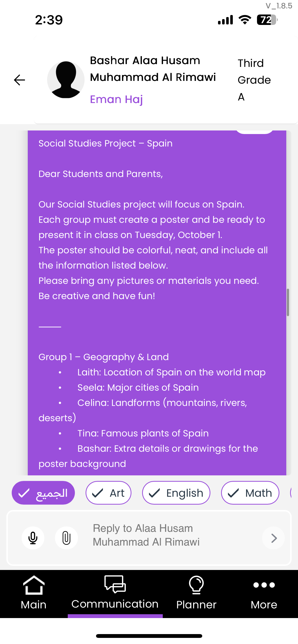Click the message scrollbar handle
The width and height of the screenshot is (298, 644).
(288, 302)
